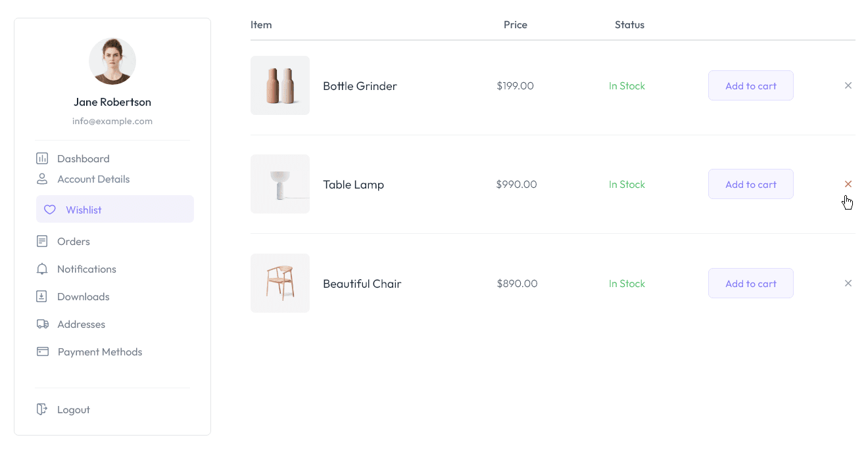Click the Logout door icon

coord(42,409)
